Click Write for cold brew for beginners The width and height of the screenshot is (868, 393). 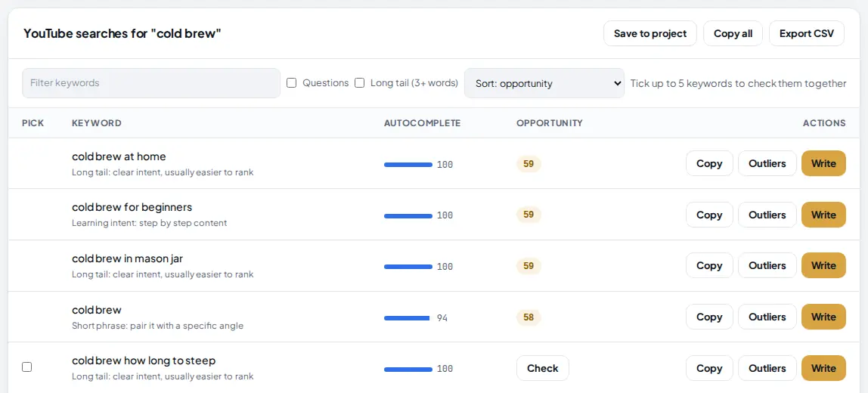tap(823, 215)
